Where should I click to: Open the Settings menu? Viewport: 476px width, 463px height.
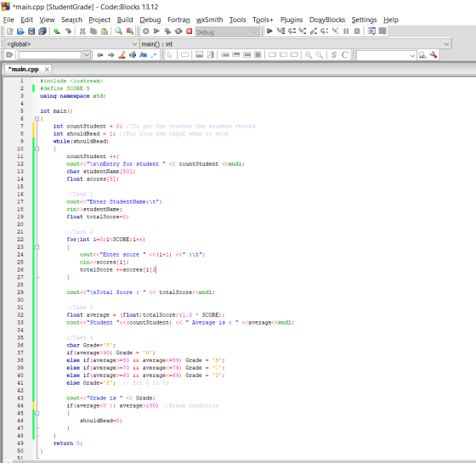(x=364, y=20)
